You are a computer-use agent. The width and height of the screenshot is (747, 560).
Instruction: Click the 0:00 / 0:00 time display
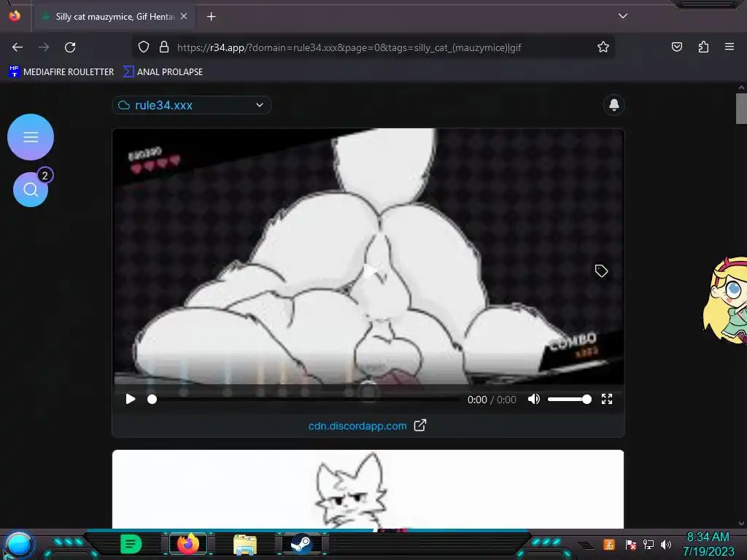coord(492,400)
